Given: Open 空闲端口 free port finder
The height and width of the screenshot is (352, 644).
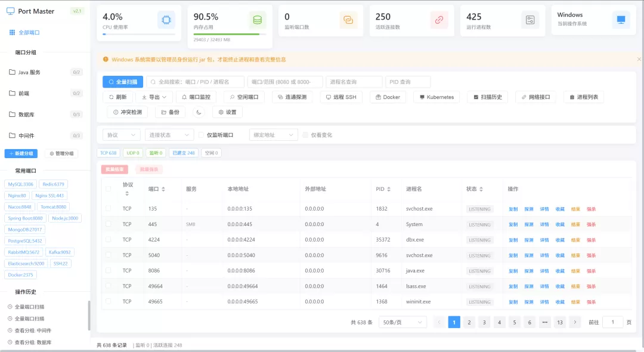Looking at the screenshot, I should click(244, 97).
